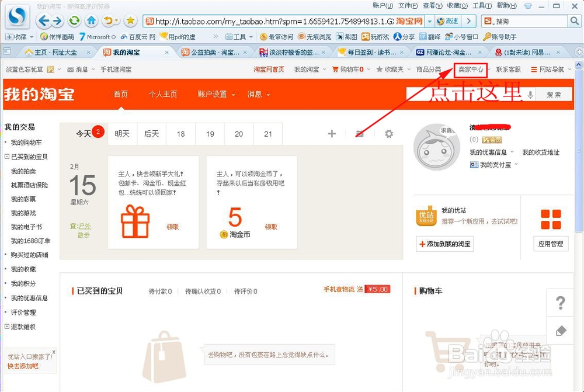Click the undo closed tab icon

pos(109,21)
